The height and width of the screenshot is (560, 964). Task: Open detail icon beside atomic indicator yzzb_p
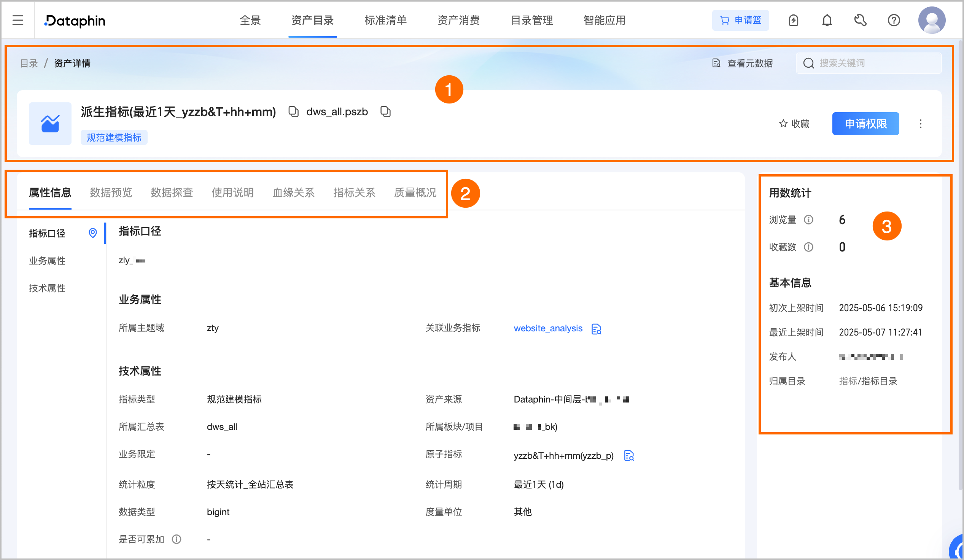tap(629, 456)
